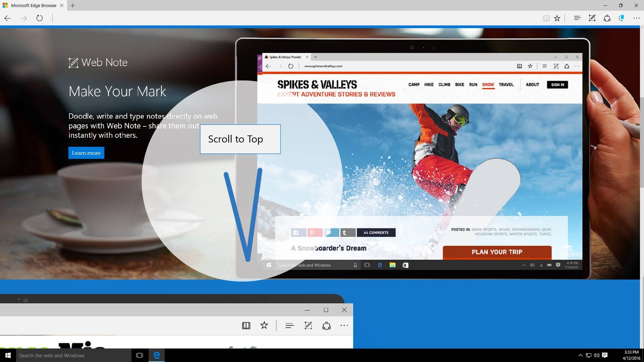Click the Favorites star icon
The image size is (644, 362).
pyautogui.click(x=558, y=18)
